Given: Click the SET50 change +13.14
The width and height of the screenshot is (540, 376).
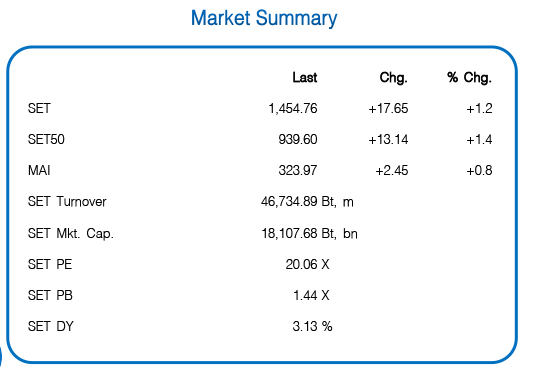Looking at the screenshot, I should pos(388,139).
